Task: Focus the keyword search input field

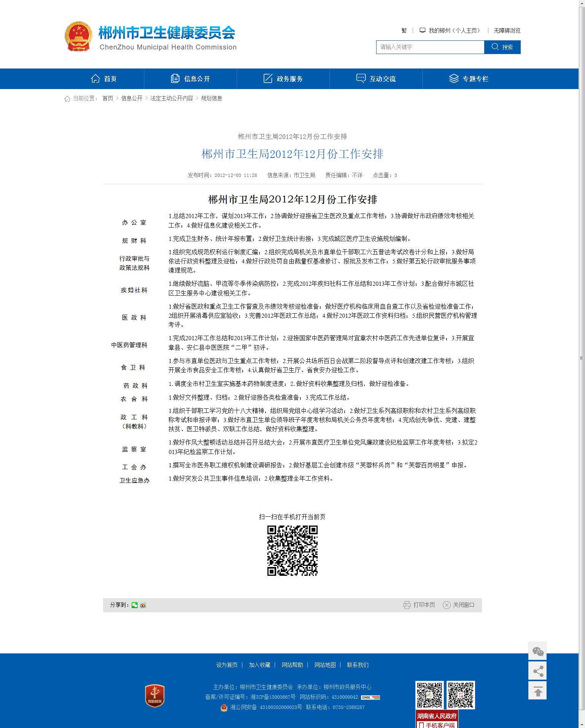Action: click(430, 47)
